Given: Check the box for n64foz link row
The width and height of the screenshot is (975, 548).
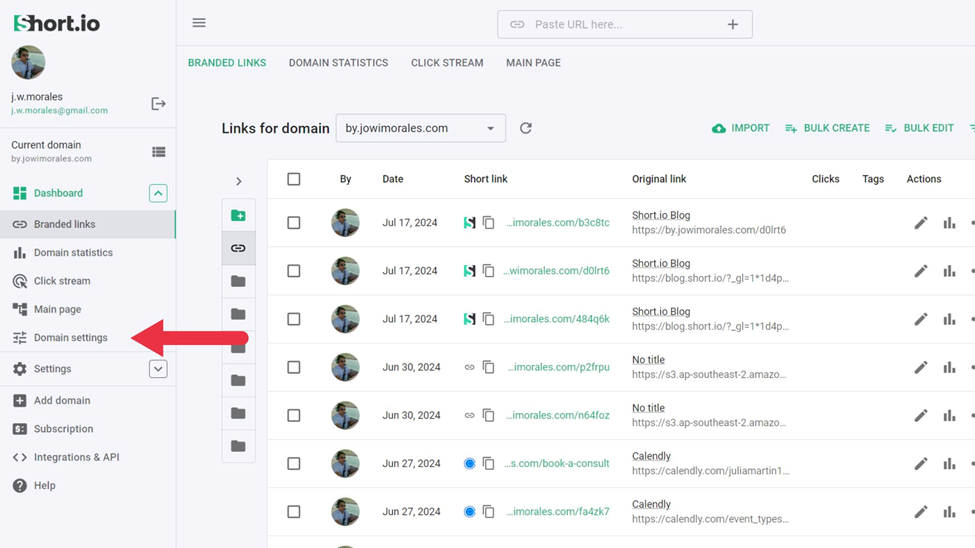Looking at the screenshot, I should click(x=293, y=416).
